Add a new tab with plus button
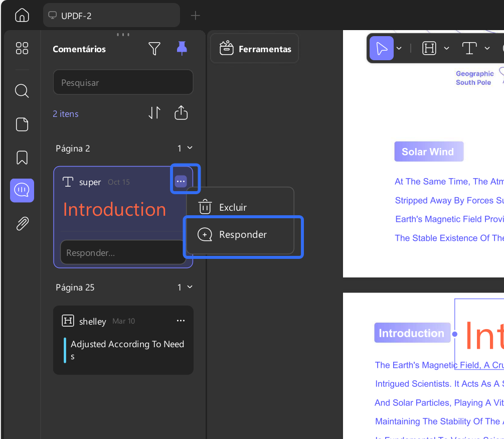The height and width of the screenshot is (439, 504). pyautogui.click(x=196, y=16)
